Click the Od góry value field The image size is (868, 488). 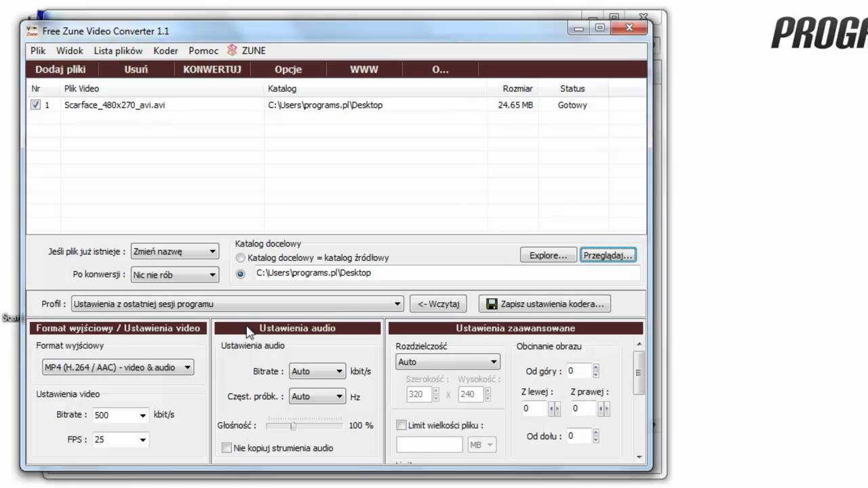click(x=578, y=371)
